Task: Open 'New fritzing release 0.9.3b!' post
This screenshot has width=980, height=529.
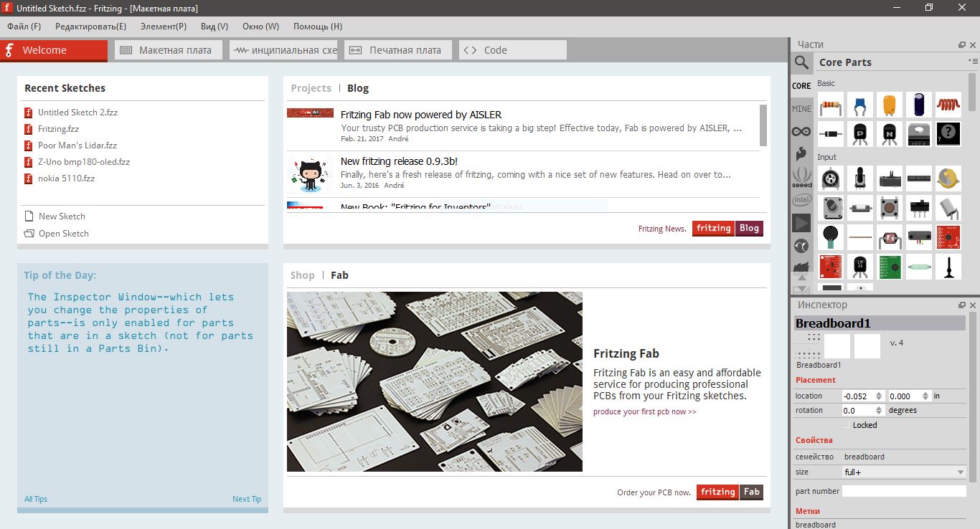Action: point(399,161)
